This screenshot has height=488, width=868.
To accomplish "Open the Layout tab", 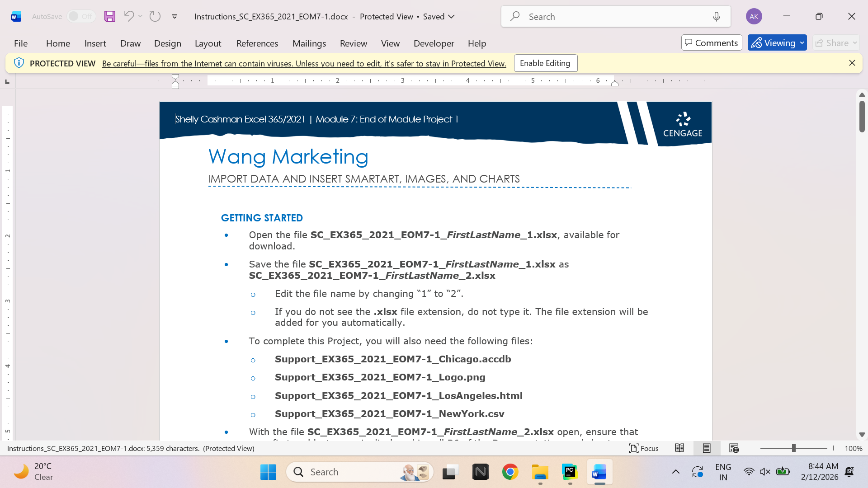I will tap(208, 43).
